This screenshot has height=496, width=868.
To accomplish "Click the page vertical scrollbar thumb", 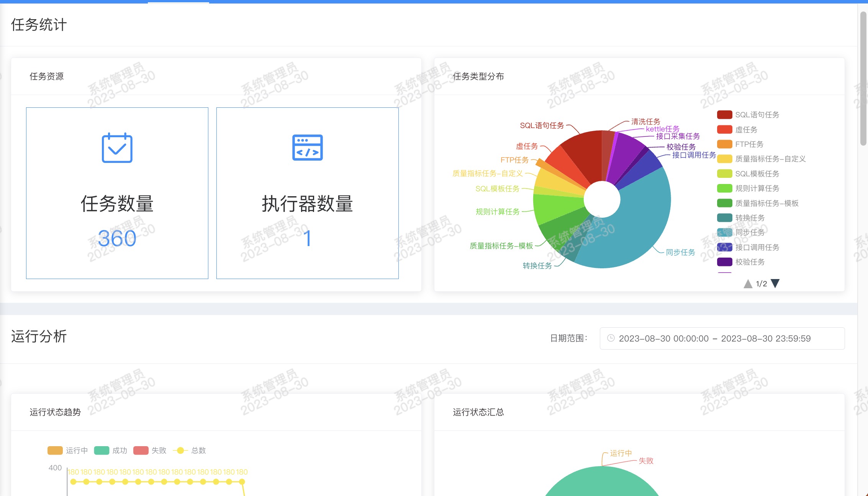I will (x=863, y=79).
